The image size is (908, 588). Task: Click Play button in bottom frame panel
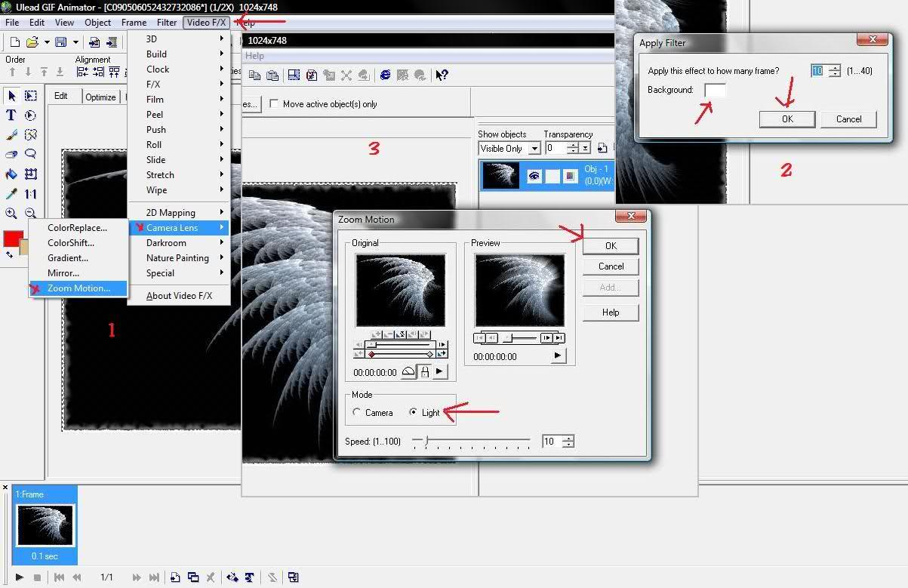click(20, 577)
